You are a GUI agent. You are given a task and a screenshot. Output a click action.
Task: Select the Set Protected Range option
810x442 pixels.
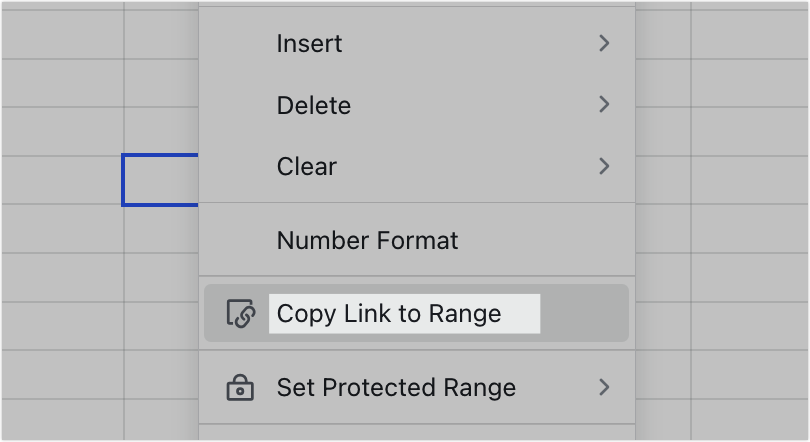pyautogui.click(x=416, y=387)
